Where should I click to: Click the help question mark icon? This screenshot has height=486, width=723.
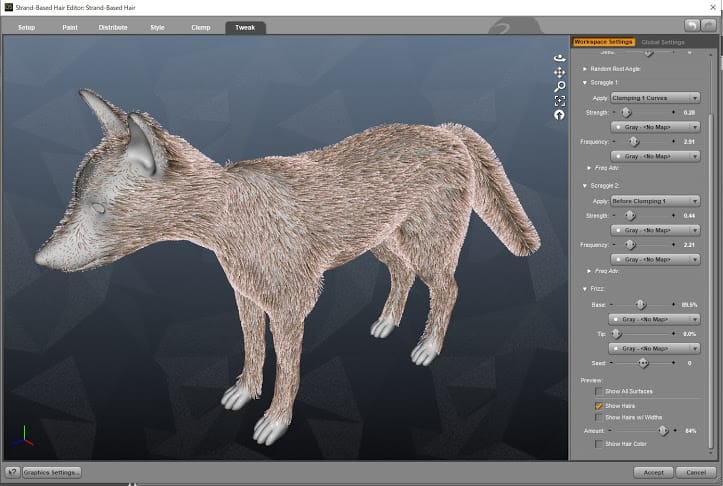[12, 472]
